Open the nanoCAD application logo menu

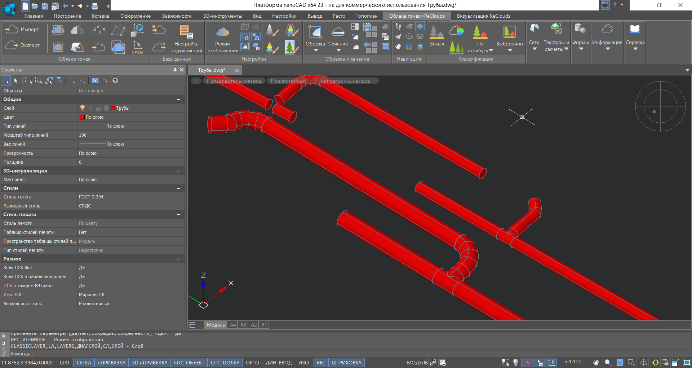9,8
